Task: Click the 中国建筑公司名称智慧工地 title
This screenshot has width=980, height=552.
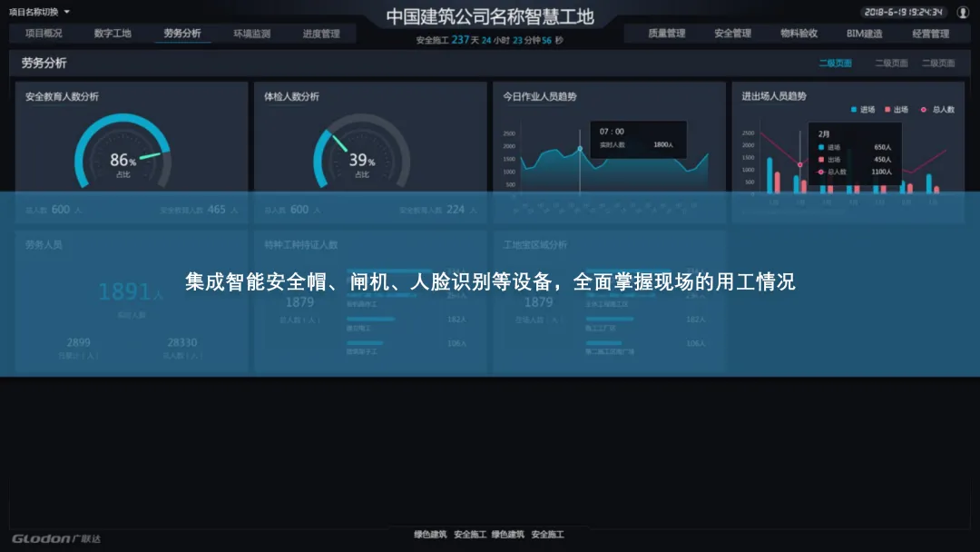Action: 490,16
